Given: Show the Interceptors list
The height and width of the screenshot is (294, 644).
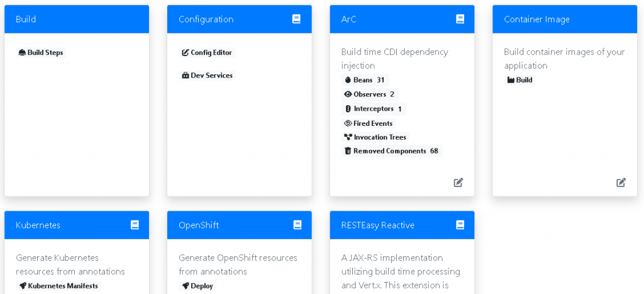Looking at the screenshot, I should 373,109.
